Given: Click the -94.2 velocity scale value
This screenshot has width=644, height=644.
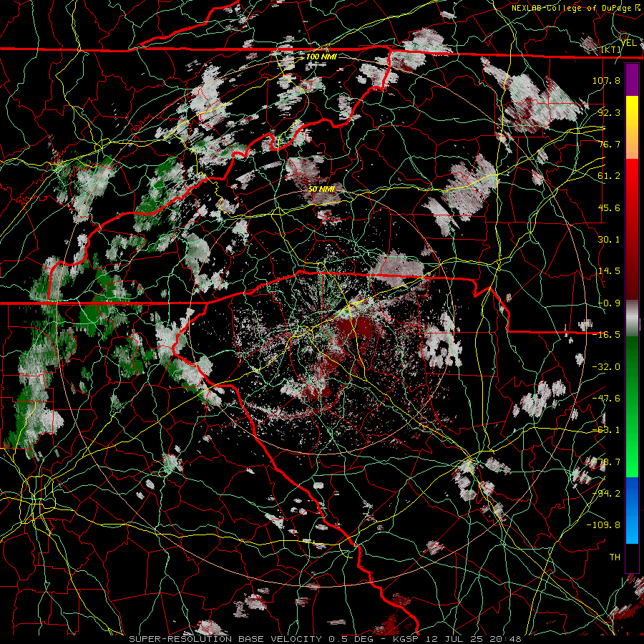Looking at the screenshot, I should [x=606, y=494].
